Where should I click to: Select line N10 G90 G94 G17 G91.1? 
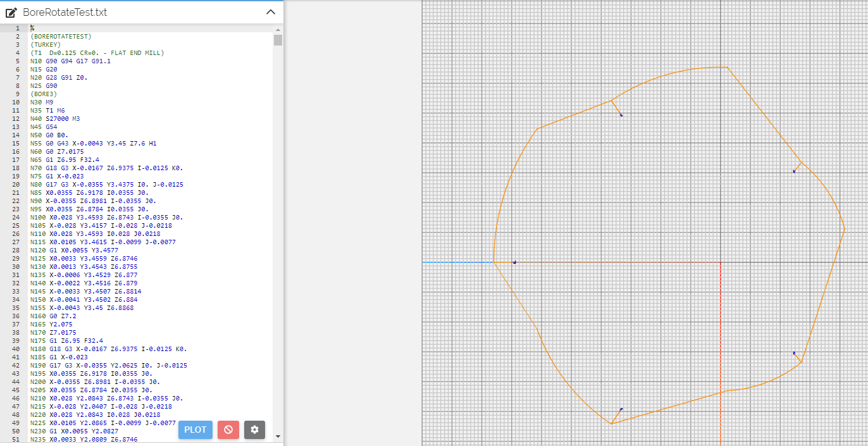tap(70, 61)
